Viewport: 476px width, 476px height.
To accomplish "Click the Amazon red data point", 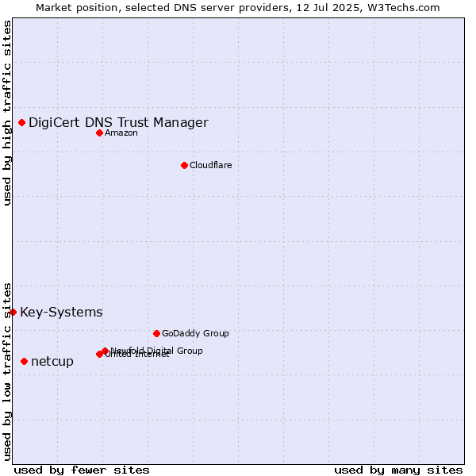I will tap(100, 133).
